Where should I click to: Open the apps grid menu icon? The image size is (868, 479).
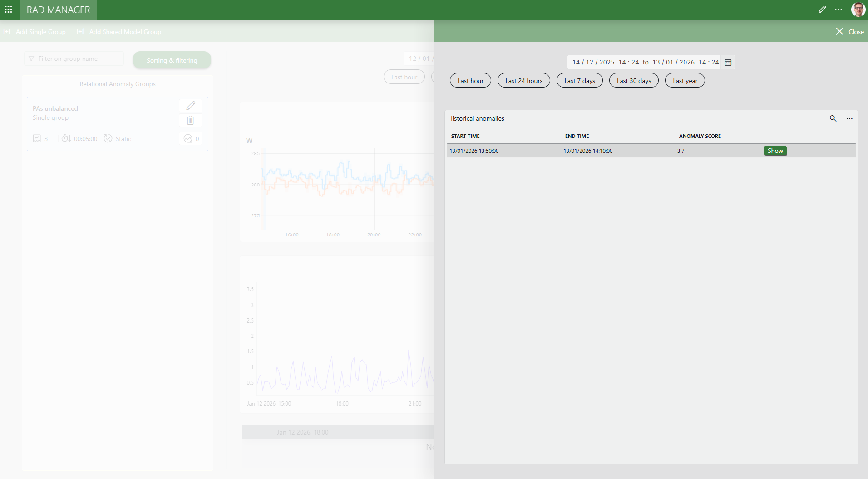point(8,10)
